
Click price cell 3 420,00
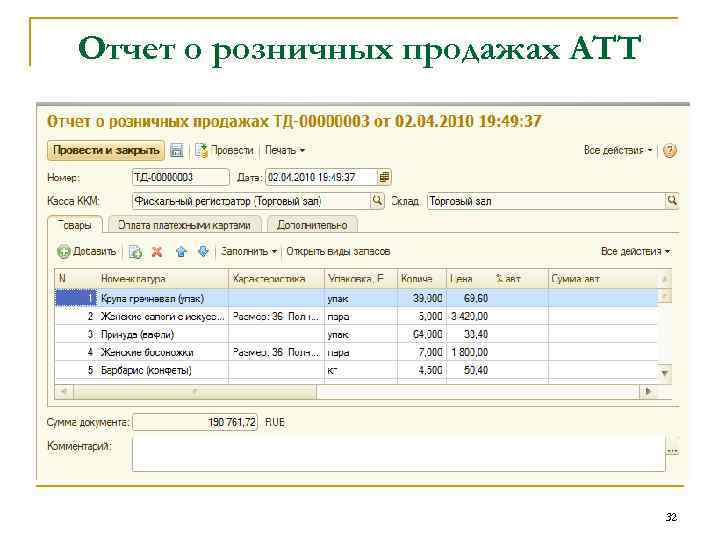coord(469,316)
